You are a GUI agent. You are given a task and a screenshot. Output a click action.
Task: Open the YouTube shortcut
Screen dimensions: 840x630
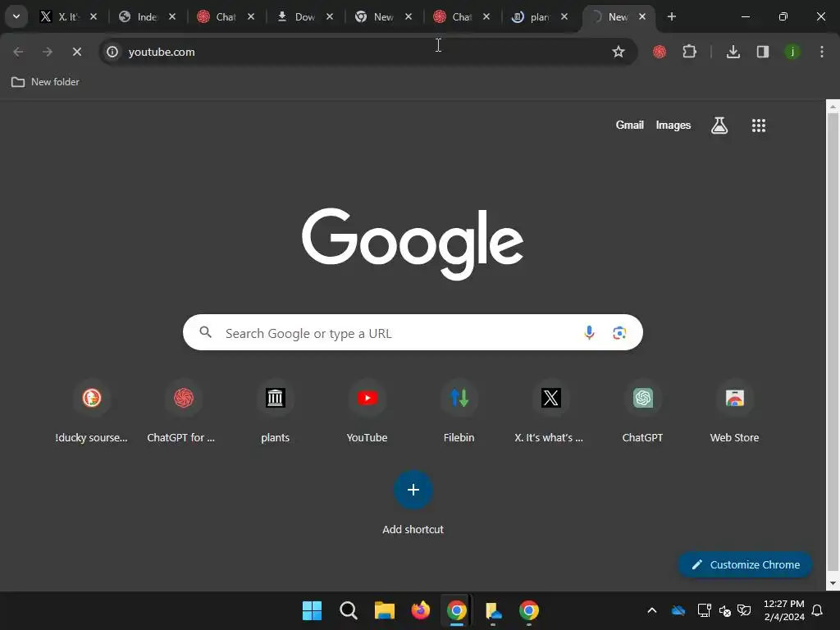pyautogui.click(x=367, y=412)
